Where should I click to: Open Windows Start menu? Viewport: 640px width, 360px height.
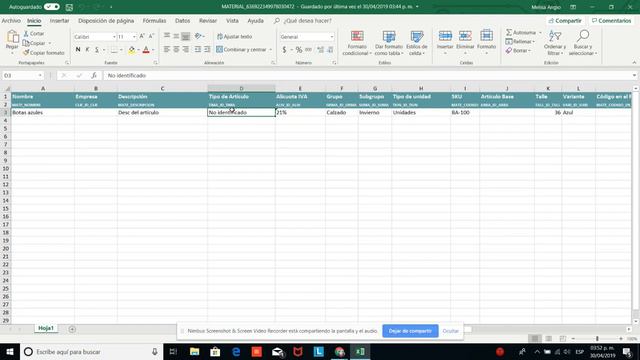pyautogui.click(x=10, y=351)
